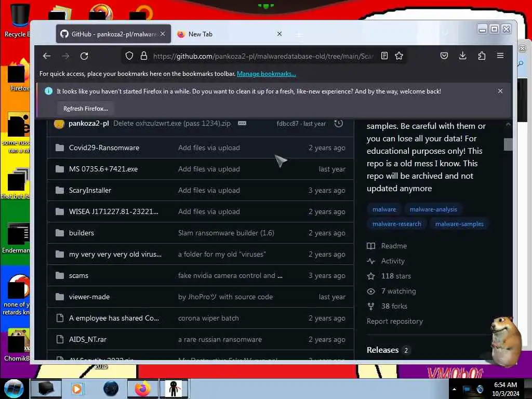Select the malware-research topic tag

[x=396, y=224]
